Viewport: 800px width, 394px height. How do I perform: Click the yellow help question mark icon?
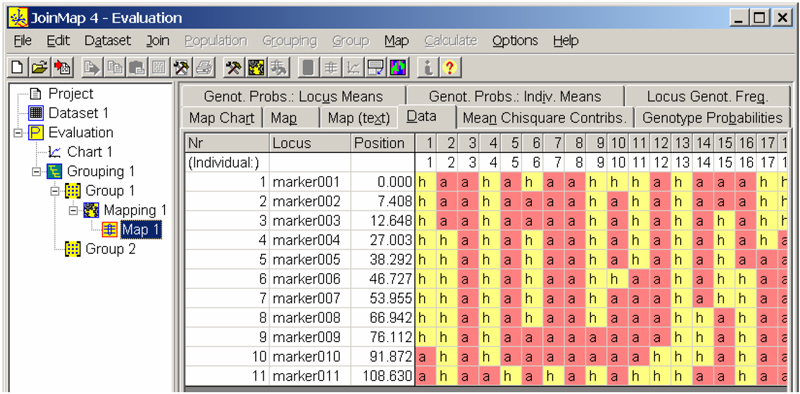tap(449, 67)
